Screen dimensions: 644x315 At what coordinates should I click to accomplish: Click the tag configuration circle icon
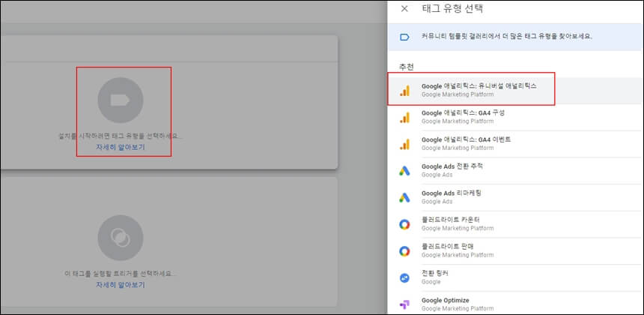coord(121,100)
